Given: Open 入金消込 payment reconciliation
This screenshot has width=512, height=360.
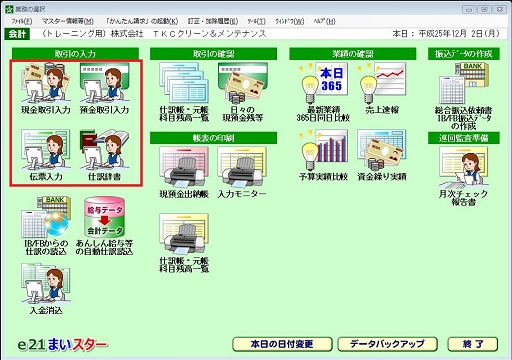Looking at the screenshot, I should [46, 289].
